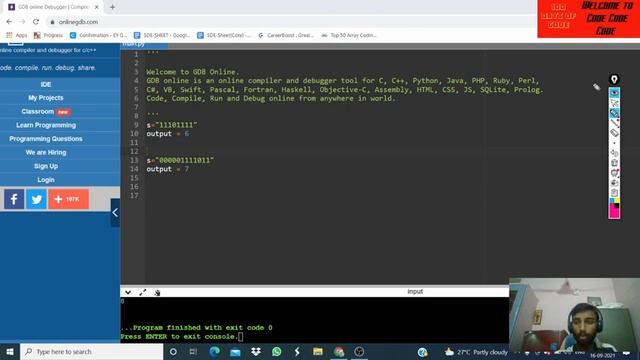Click the pink color swatch in annotation toolbar
The width and height of the screenshot is (640, 360).
614,212
